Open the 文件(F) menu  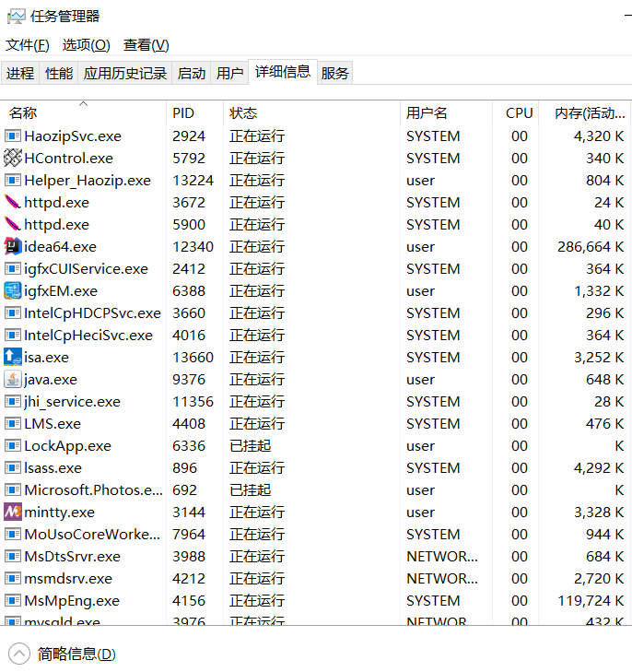pos(28,45)
